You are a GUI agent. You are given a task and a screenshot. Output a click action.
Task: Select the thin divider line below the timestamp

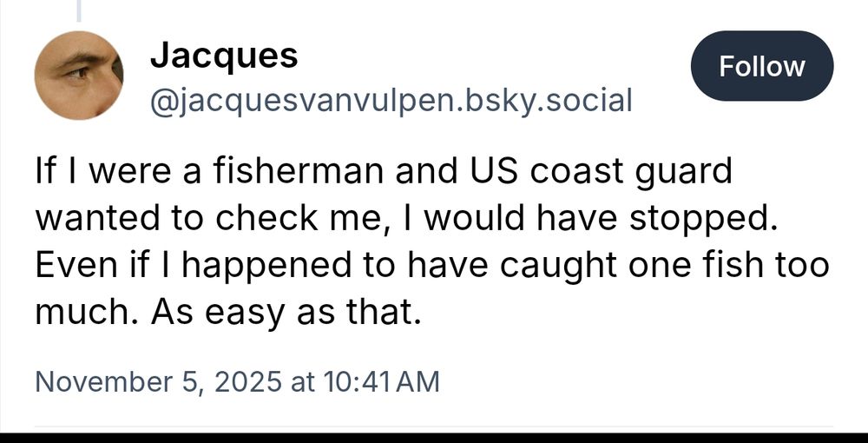pos(434,426)
